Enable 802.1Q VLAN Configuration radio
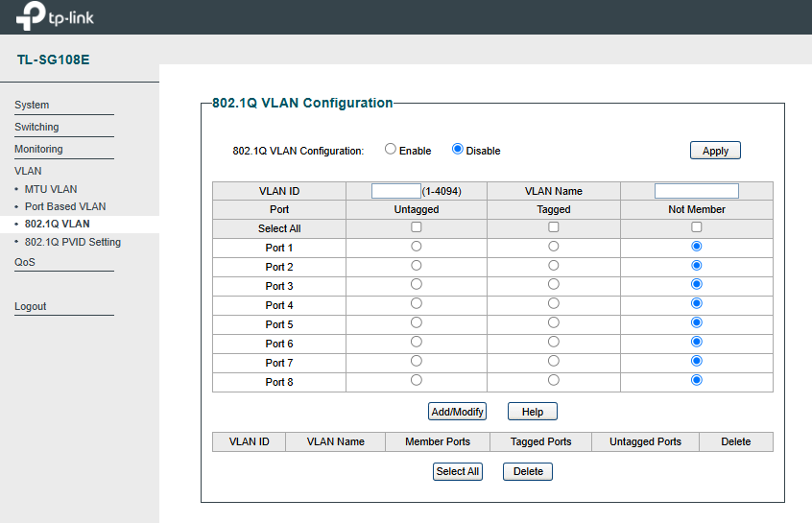This screenshot has width=812, height=523. pyautogui.click(x=391, y=149)
